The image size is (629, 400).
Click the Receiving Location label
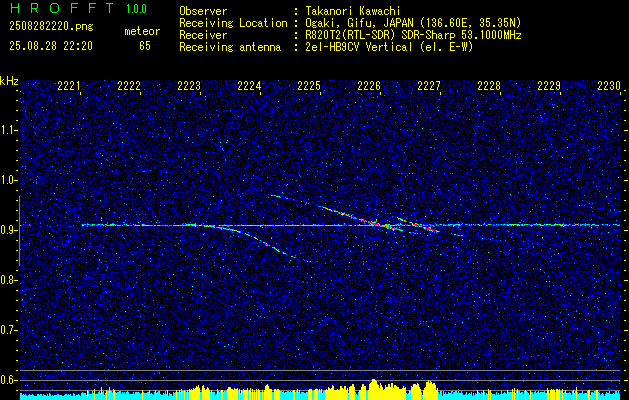[233, 23]
